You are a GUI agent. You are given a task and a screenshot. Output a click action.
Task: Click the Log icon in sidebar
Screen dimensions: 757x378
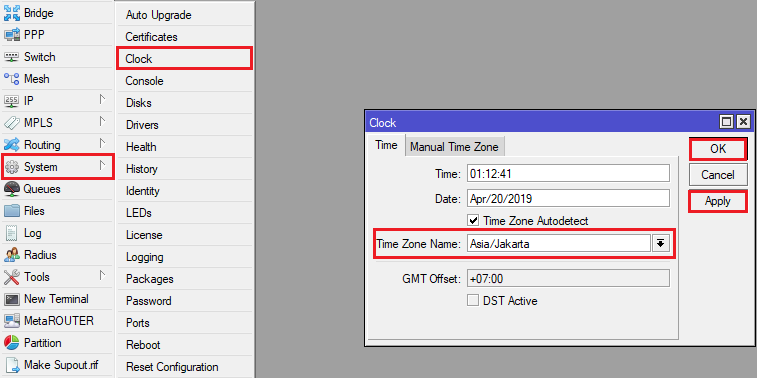pyautogui.click(x=12, y=233)
